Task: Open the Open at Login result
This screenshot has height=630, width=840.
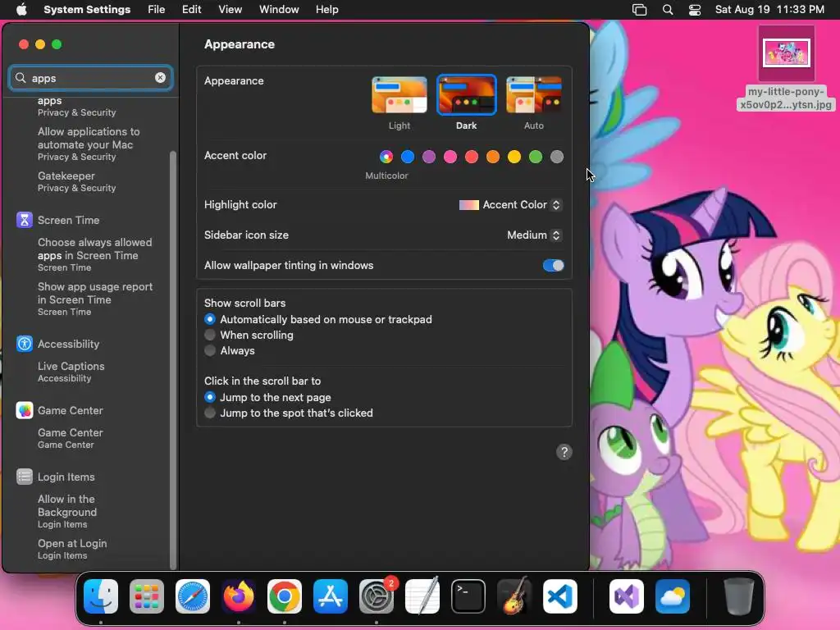Action: pos(72,549)
